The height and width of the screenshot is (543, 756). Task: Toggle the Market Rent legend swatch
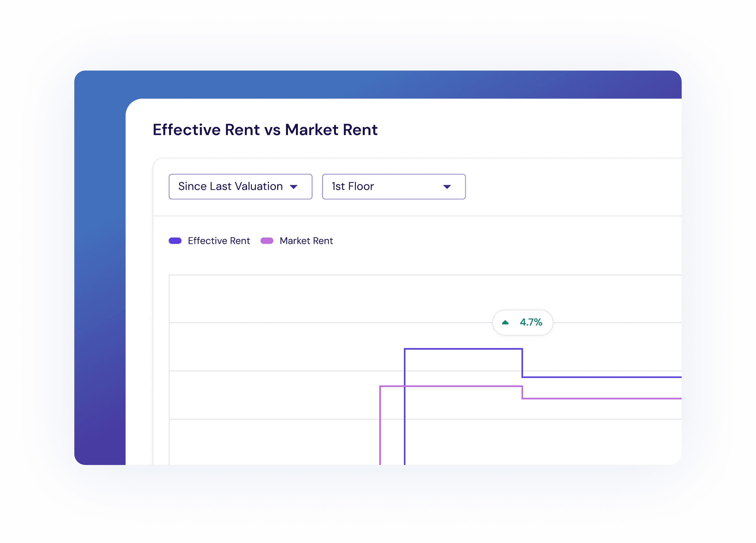click(x=267, y=241)
